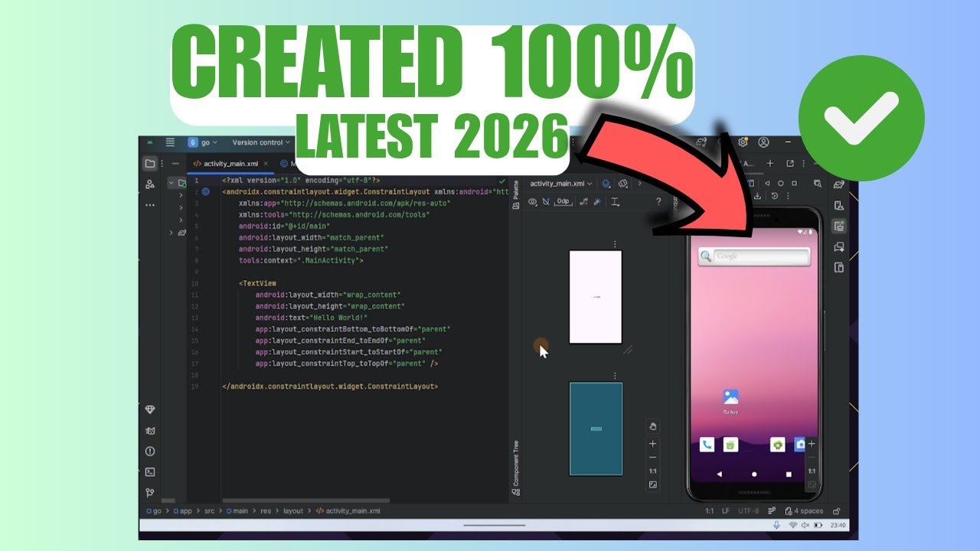The image size is (980, 551).
Task: Click zoom to fit design screen
Action: [653, 485]
